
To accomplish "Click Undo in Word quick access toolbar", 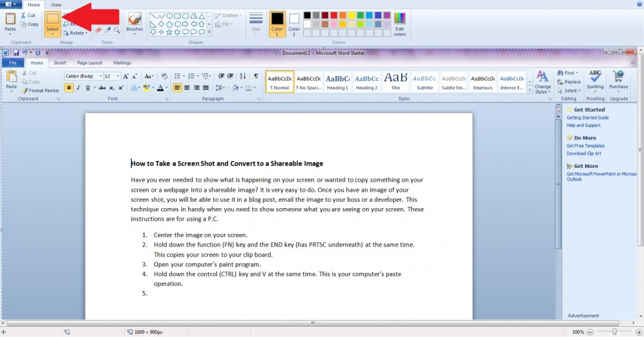I will click(25, 53).
